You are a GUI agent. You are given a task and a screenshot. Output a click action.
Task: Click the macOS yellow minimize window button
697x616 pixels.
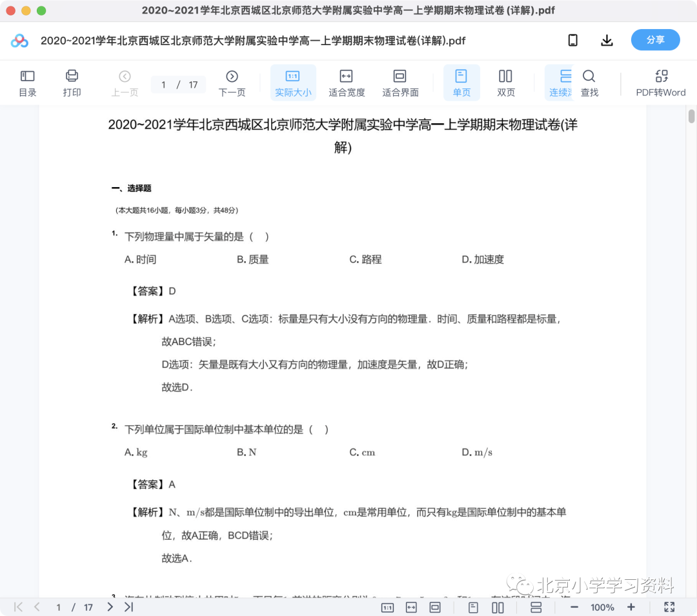(26, 11)
